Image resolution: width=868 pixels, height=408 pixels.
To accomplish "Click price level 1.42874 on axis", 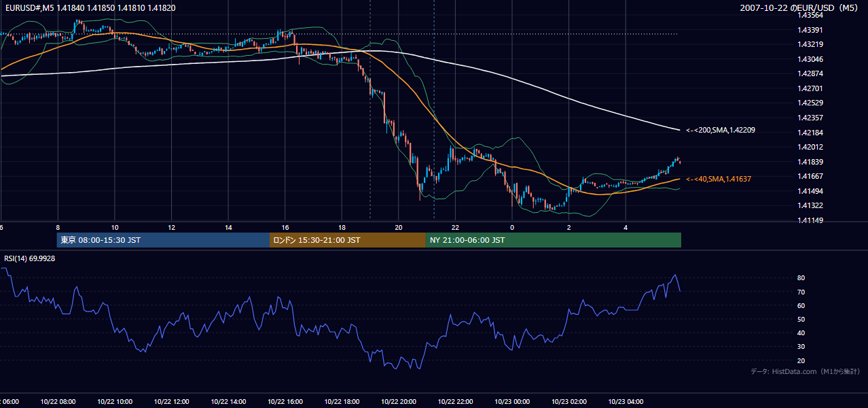I will 809,73.
